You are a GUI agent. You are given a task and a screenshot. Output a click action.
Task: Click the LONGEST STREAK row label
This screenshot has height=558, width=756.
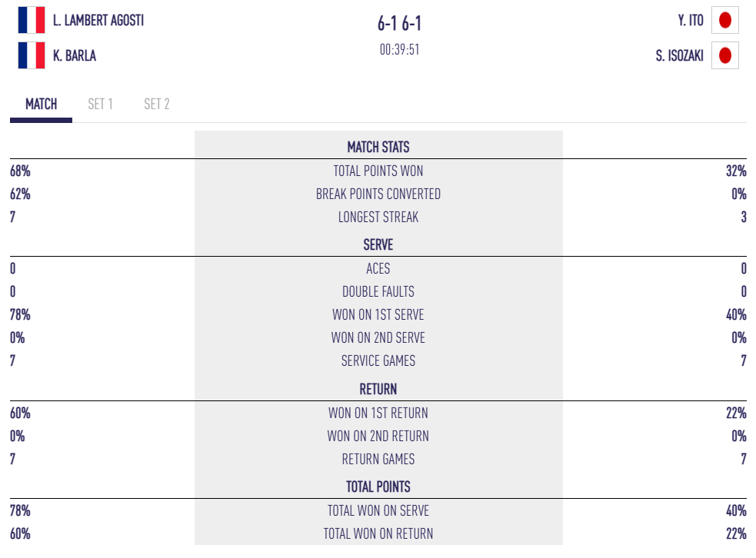click(378, 218)
